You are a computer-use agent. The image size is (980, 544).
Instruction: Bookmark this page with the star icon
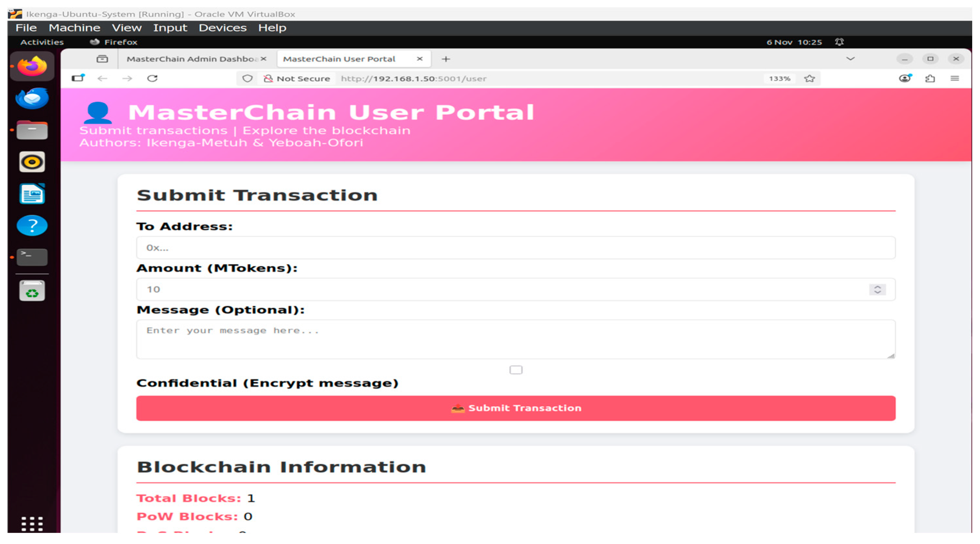coord(809,78)
